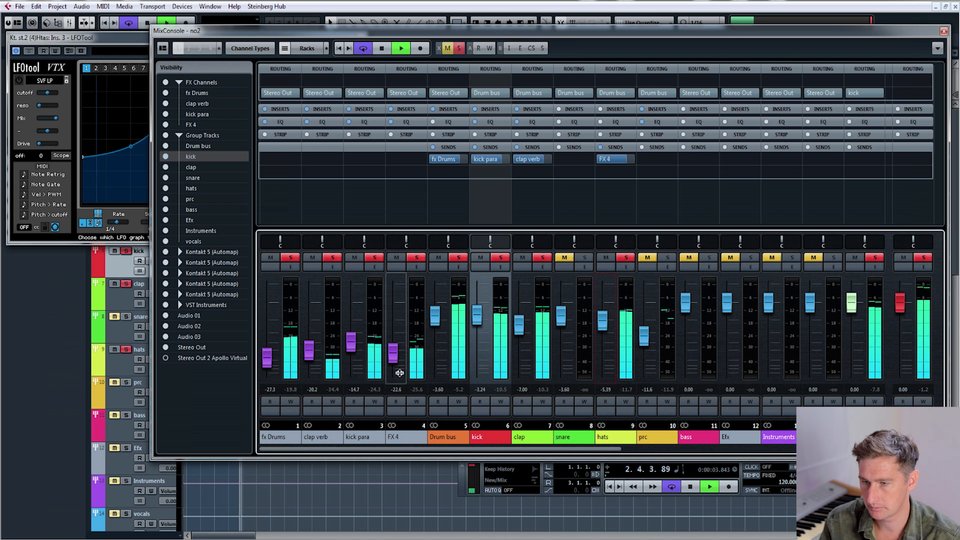Expand the last Kontakt 5 (Automap) item
The image size is (960, 540).
(x=180, y=294)
